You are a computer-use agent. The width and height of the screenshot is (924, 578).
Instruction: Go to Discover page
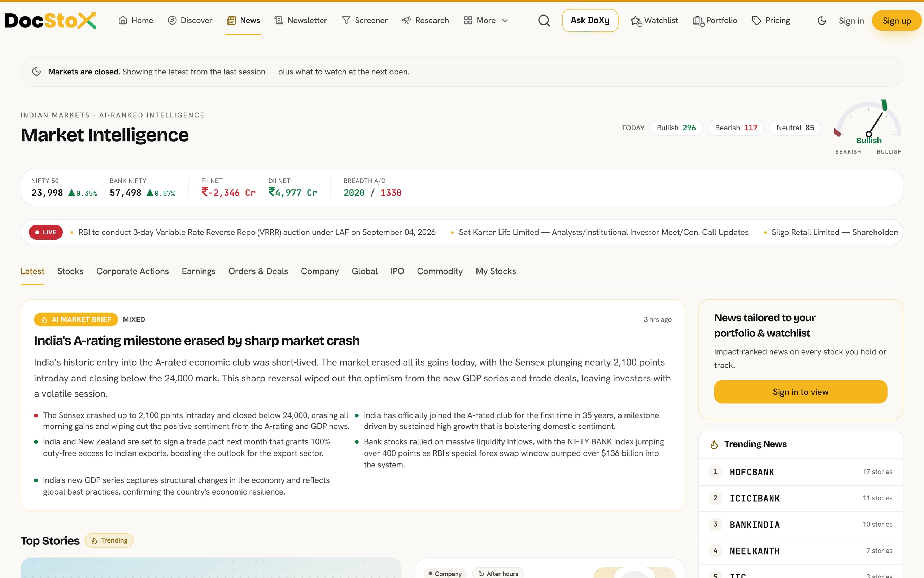190,20
